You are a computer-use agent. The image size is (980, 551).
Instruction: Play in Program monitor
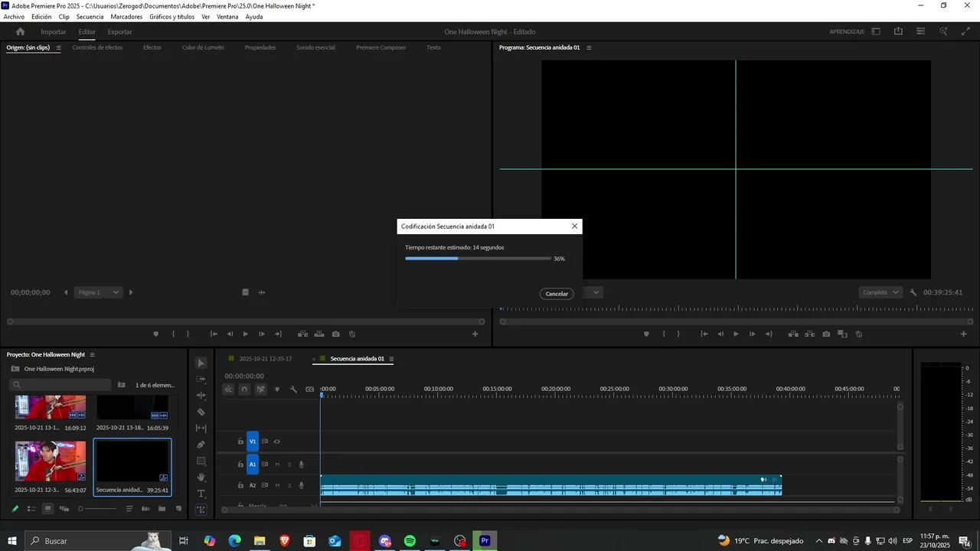[x=736, y=334]
